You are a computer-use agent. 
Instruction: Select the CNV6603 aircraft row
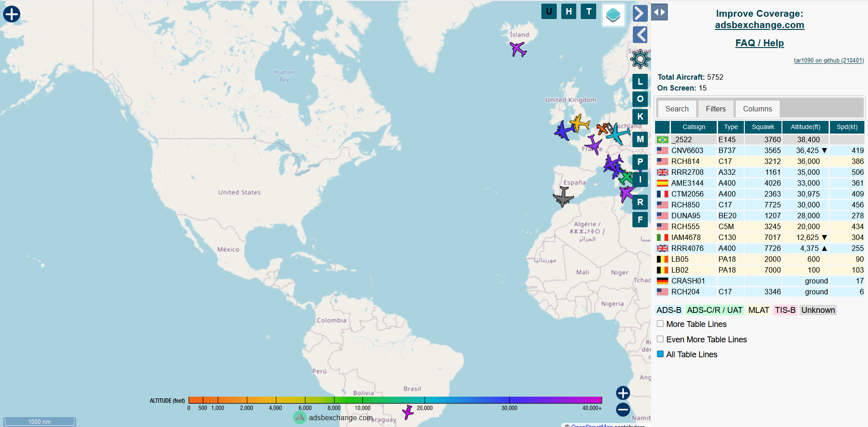760,150
